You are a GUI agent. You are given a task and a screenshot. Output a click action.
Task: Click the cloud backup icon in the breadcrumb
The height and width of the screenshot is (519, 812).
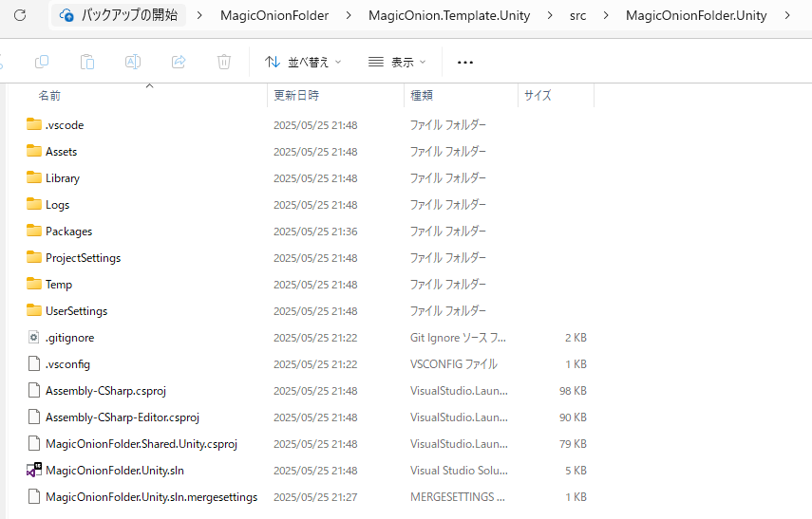tap(66, 15)
